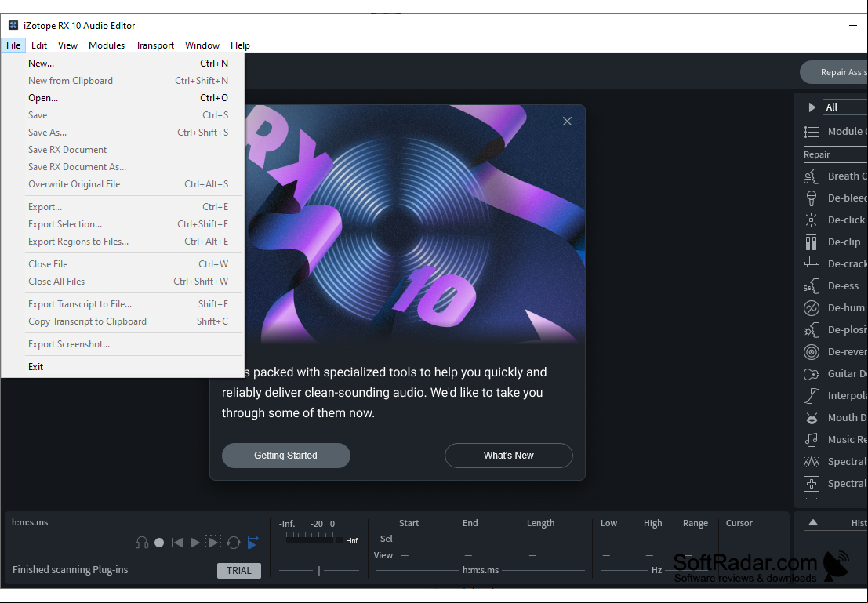The image size is (868, 603).
Task: Click the triangle arrow beside the All filter
Action: point(812,107)
